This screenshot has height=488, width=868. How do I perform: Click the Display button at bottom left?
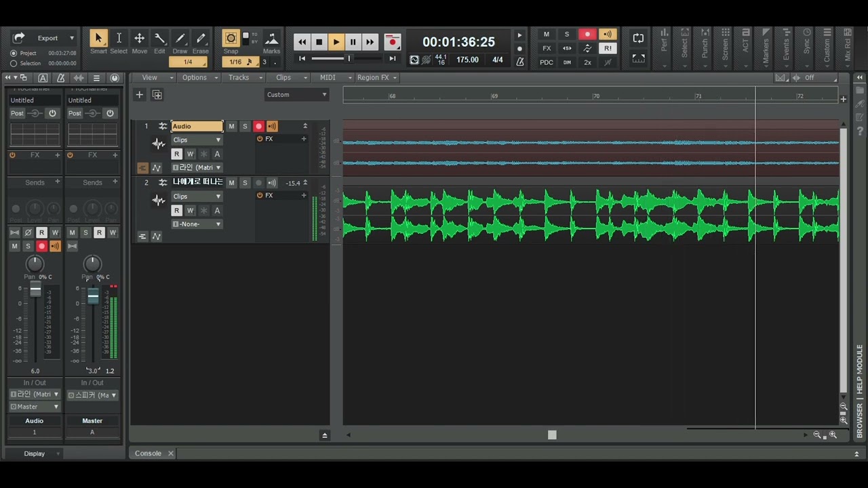pos(34,453)
